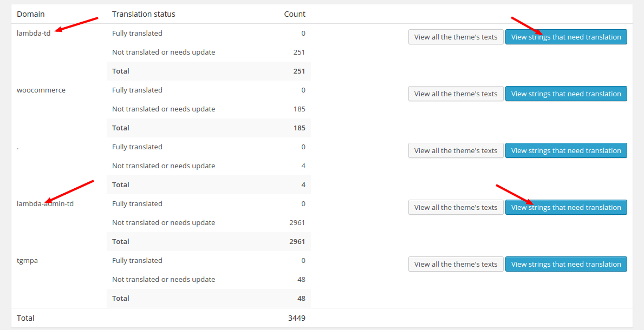Click the Domain column header
Viewport: 644px width, 330px height.
[30, 14]
